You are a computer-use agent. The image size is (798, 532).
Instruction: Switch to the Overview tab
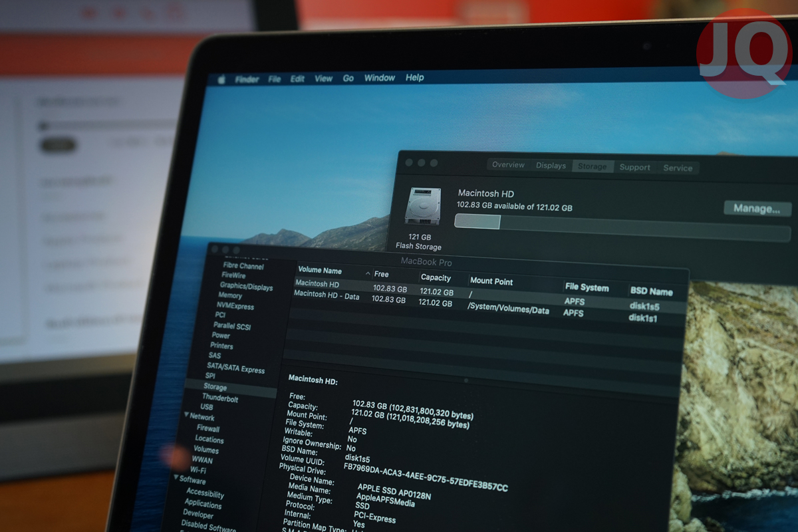508,165
